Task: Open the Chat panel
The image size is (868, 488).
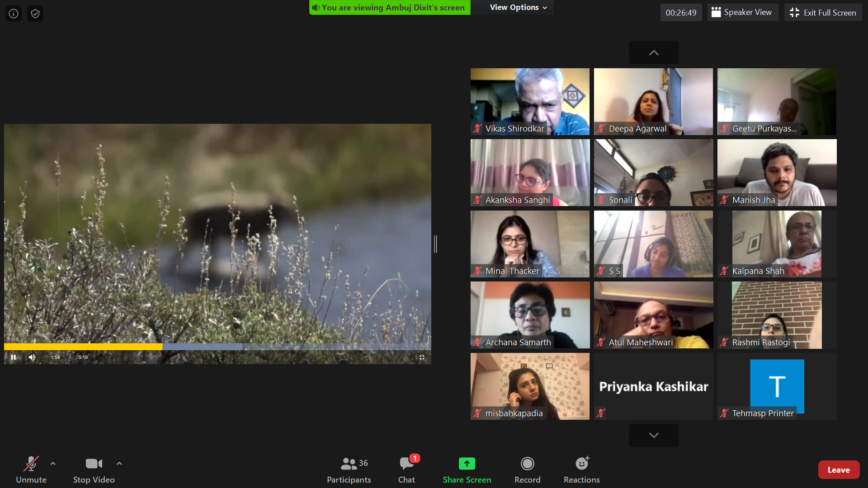Action: click(406, 469)
